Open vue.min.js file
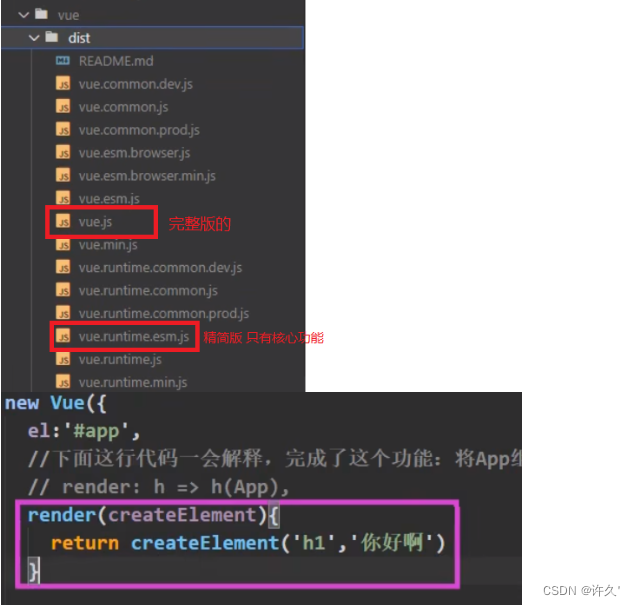Viewport: 635px width, 606px height. coord(108,245)
